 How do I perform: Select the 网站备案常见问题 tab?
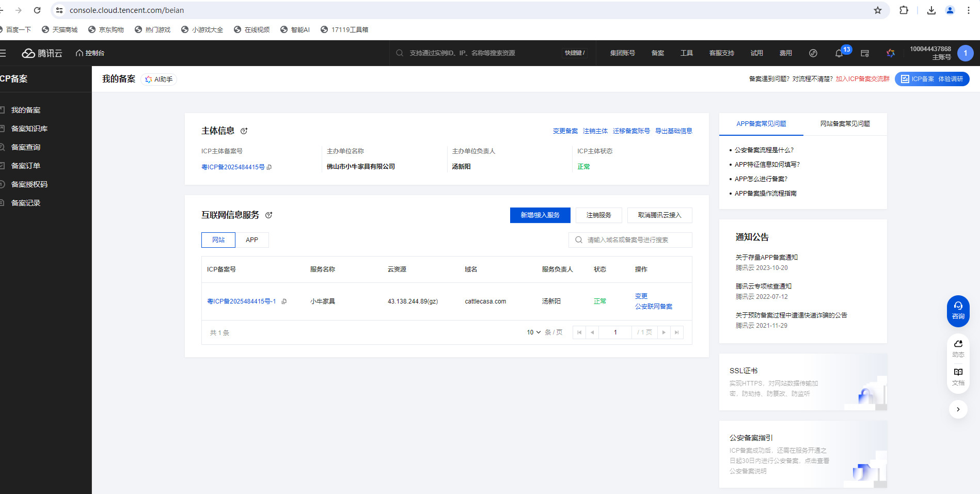coord(845,124)
